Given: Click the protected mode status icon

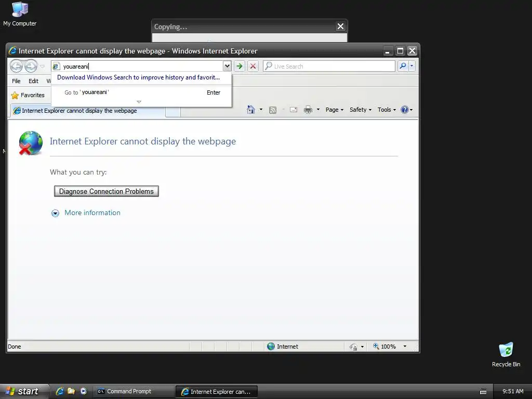Looking at the screenshot, I should (353, 347).
